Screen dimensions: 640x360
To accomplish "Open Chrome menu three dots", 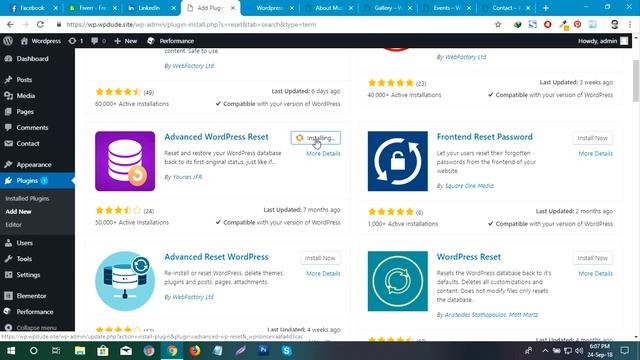I will (x=630, y=24).
